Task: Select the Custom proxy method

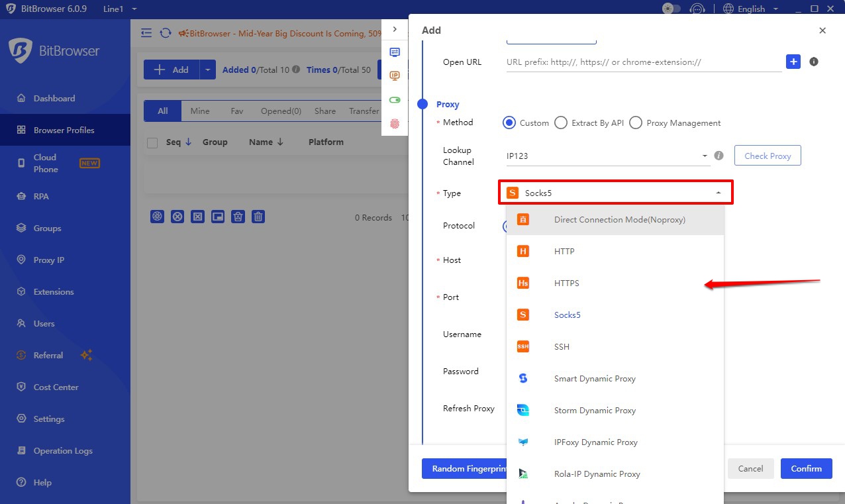Action: pos(526,123)
